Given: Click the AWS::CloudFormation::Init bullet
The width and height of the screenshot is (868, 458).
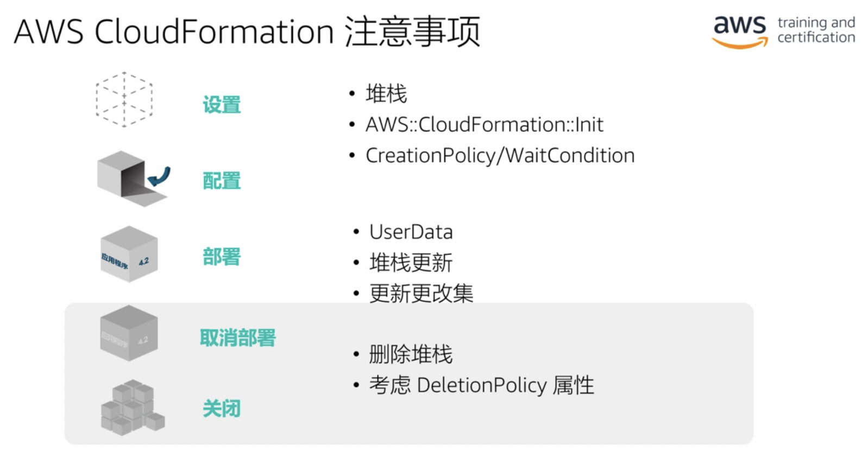Looking at the screenshot, I should 484,125.
